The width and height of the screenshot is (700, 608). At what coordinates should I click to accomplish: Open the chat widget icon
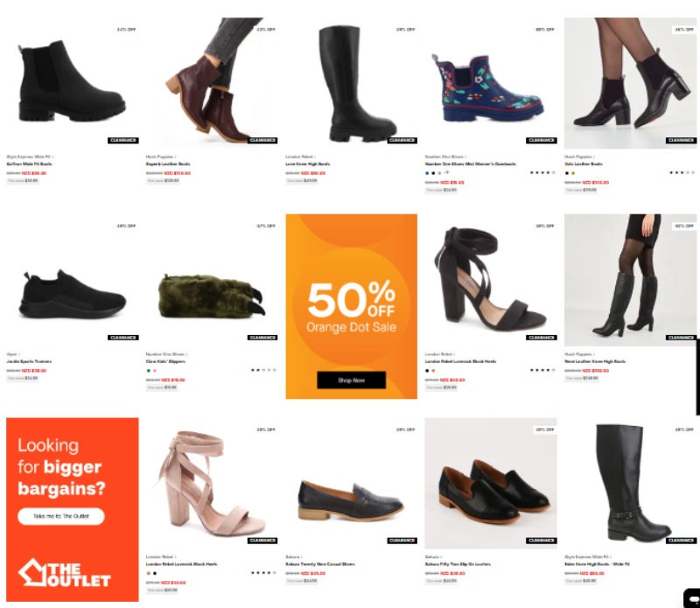tap(692, 598)
